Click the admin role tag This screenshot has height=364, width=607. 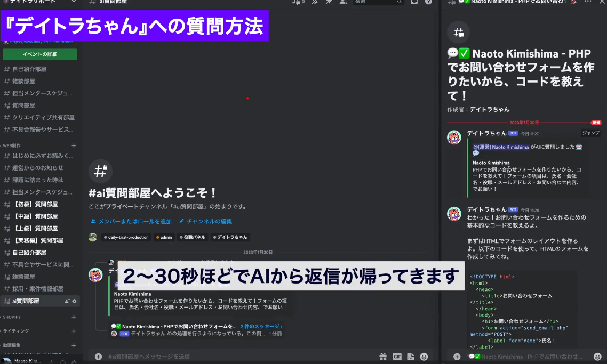[x=164, y=238]
